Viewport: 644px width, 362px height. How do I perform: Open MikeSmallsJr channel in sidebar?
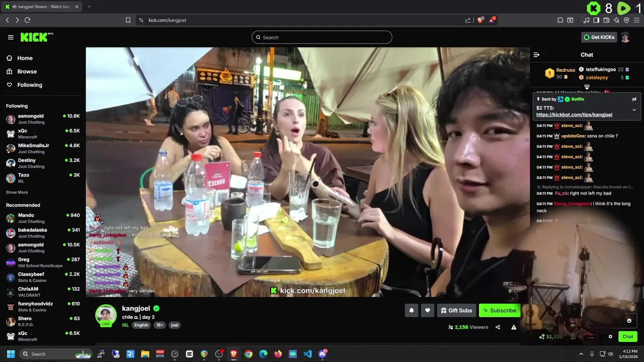[x=43, y=148]
